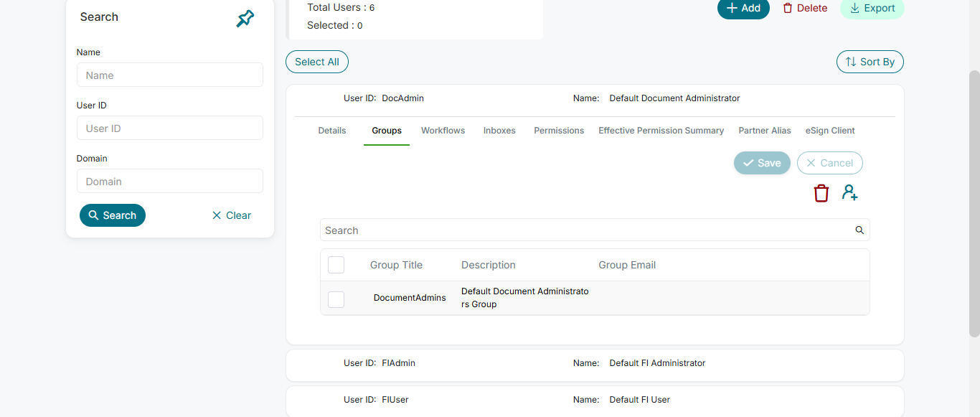The width and height of the screenshot is (980, 417).
Task: Check the header select-all groups checkbox
Action: 336,265
